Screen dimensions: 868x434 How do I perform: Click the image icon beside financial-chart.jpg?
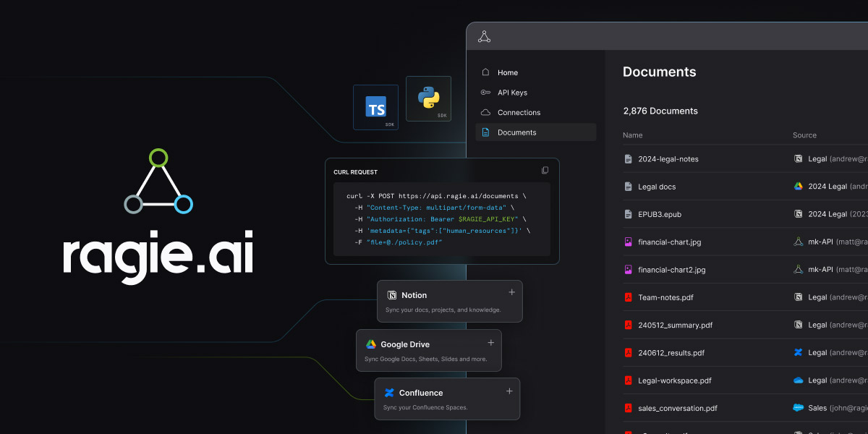pyautogui.click(x=627, y=242)
